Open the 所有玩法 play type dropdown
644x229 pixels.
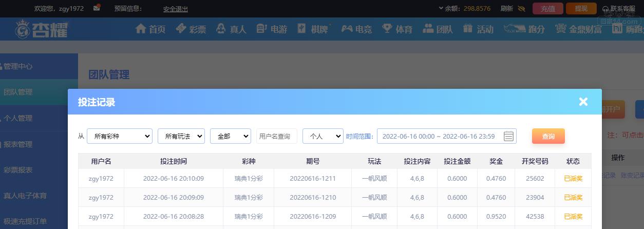181,136
